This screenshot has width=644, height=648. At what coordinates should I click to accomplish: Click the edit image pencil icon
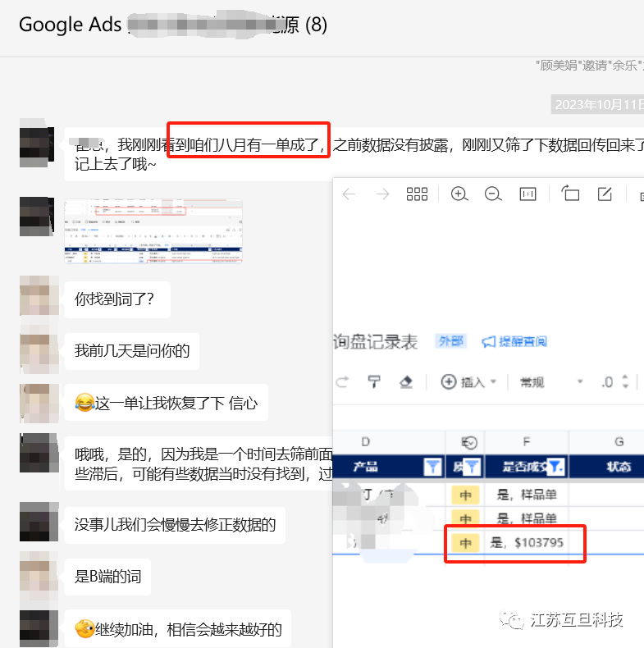605,194
